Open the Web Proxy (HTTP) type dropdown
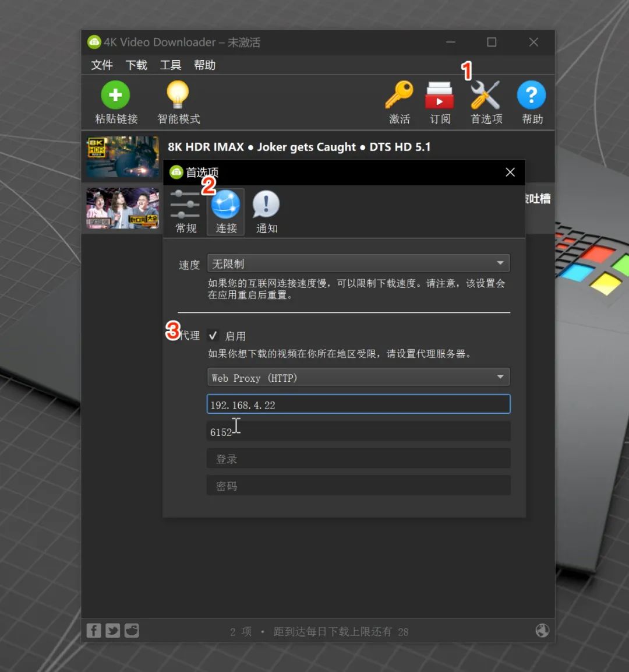Image resolution: width=629 pixels, height=672 pixels. (x=358, y=377)
